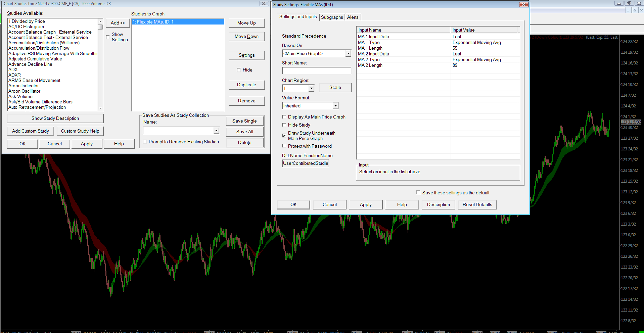
Task: Enable the Hide Study checkbox
Action: click(284, 125)
